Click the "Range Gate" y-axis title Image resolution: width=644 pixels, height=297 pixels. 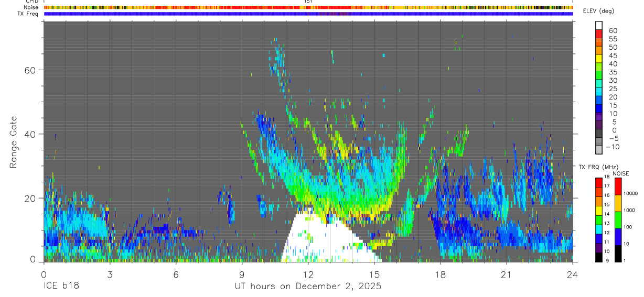pos(14,142)
